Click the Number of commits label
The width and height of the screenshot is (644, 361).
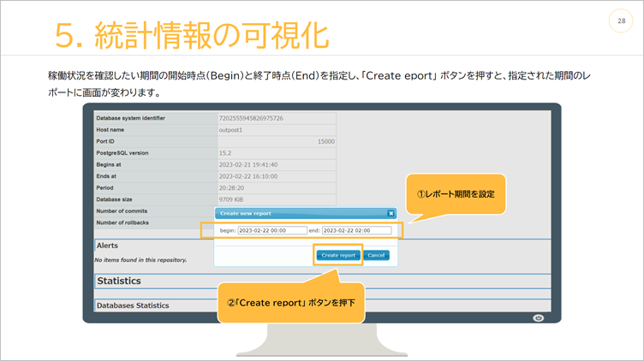(x=122, y=210)
